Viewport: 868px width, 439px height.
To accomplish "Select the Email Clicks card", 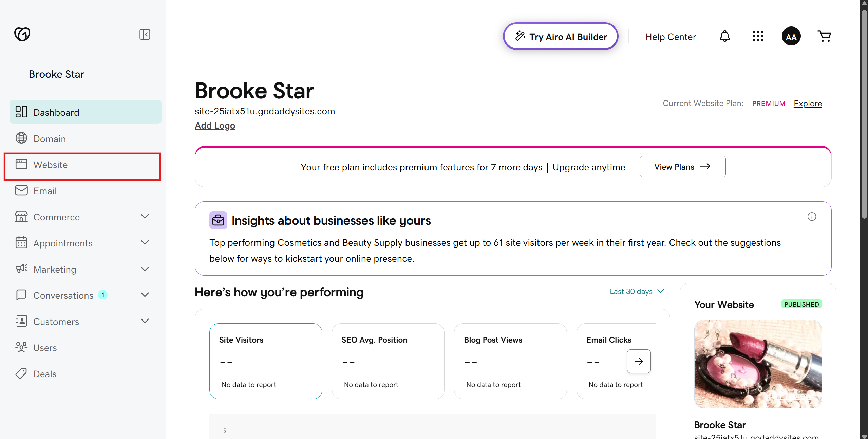I will (616, 361).
